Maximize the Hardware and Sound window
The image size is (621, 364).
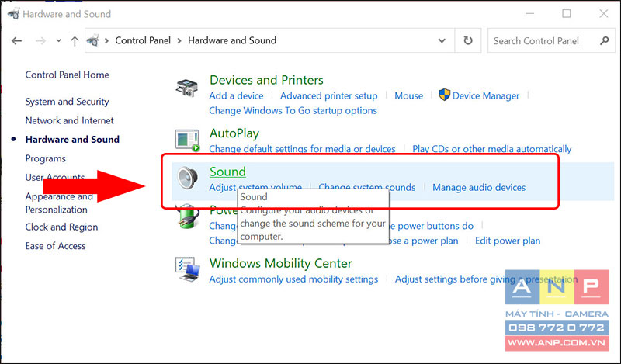point(567,14)
